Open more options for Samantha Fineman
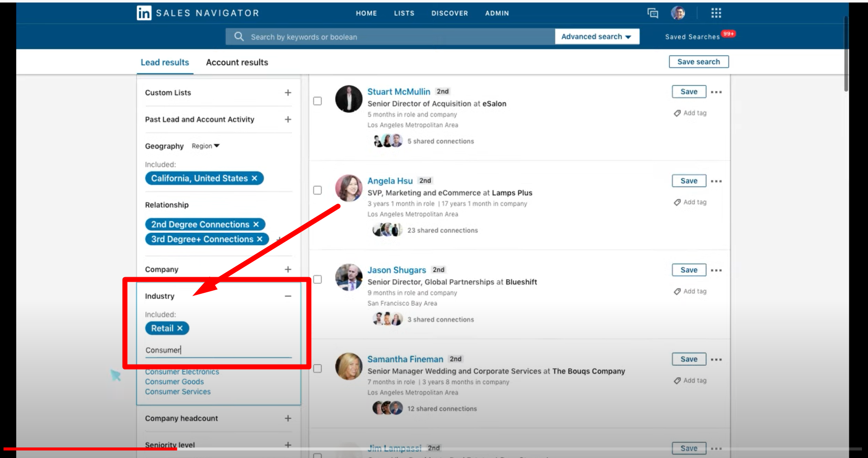Image resolution: width=868 pixels, height=458 pixels. tap(716, 360)
